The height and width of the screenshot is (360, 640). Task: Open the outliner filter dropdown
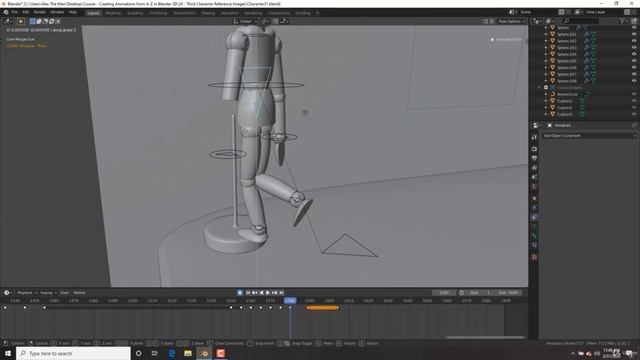click(x=623, y=21)
